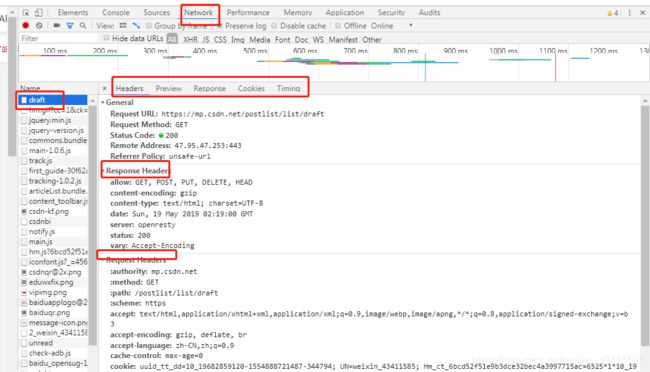The height and width of the screenshot is (372, 650).
Task: Open the Timing tab
Action: (289, 88)
